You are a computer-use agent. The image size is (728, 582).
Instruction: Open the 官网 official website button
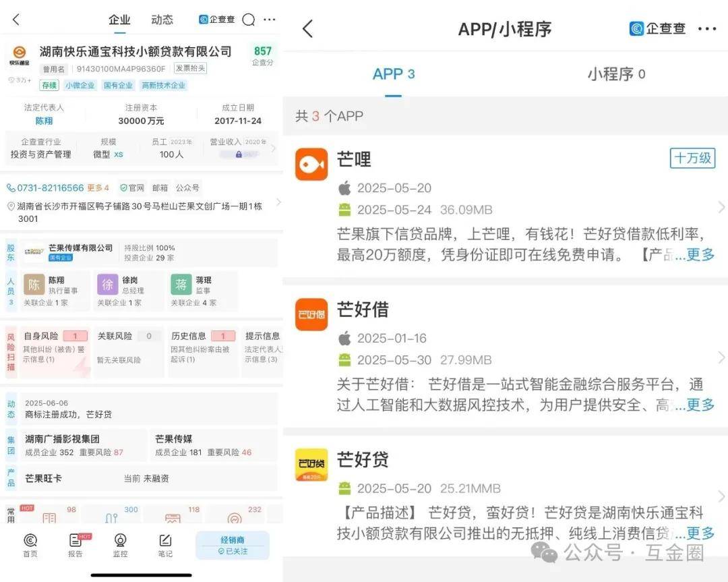[132, 187]
